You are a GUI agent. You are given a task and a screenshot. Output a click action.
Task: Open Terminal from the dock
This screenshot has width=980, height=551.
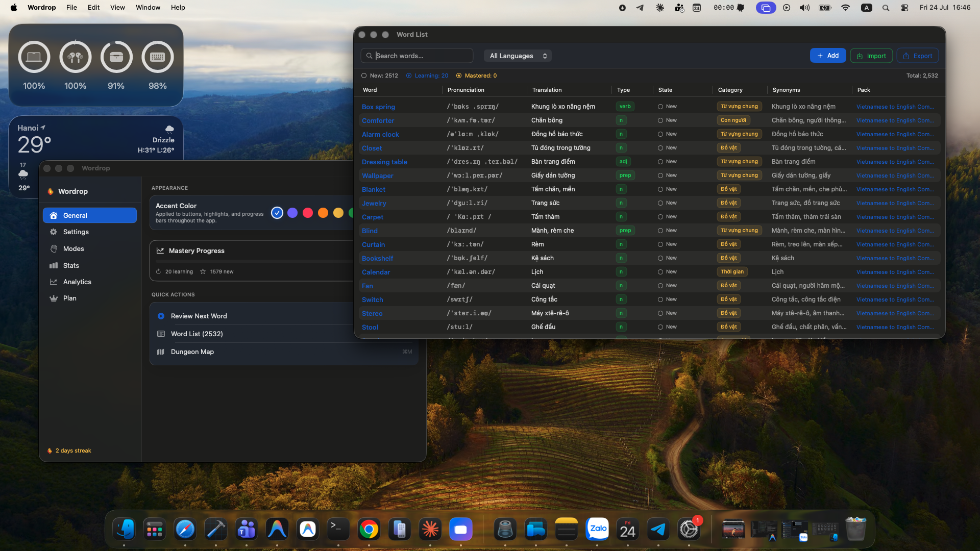pos(338,529)
